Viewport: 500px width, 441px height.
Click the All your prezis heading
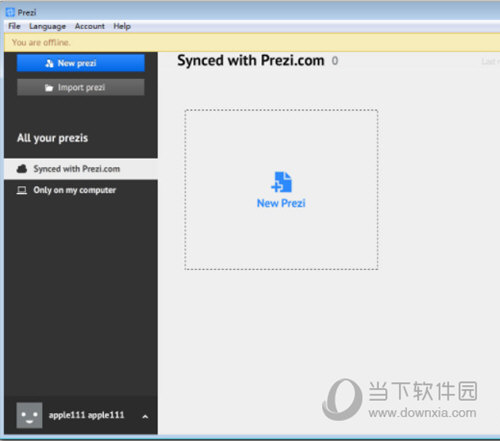[53, 138]
